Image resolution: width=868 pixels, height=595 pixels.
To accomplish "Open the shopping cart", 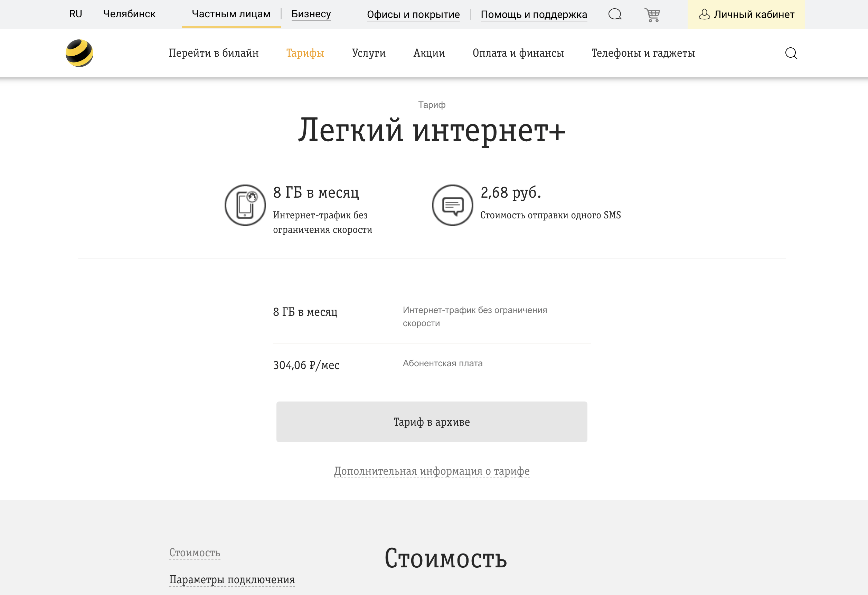I will pos(652,15).
